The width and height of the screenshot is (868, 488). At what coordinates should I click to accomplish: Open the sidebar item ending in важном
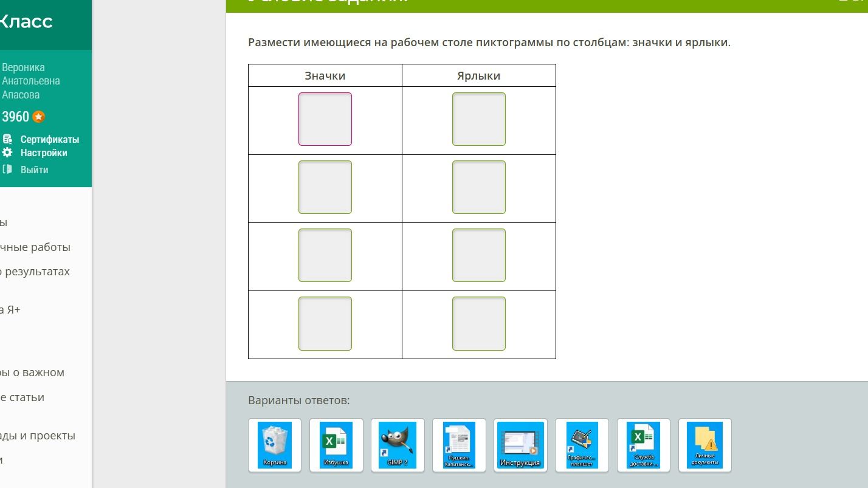tap(32, 373)
